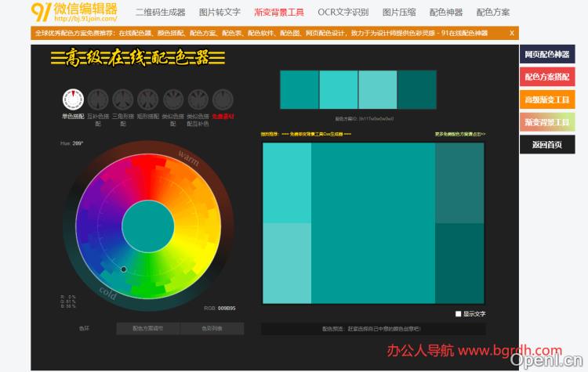The image size is (588, 372).
Task: Select the 互补色搭配 complementary scheme icon
Action: click(x=98, y=99)
